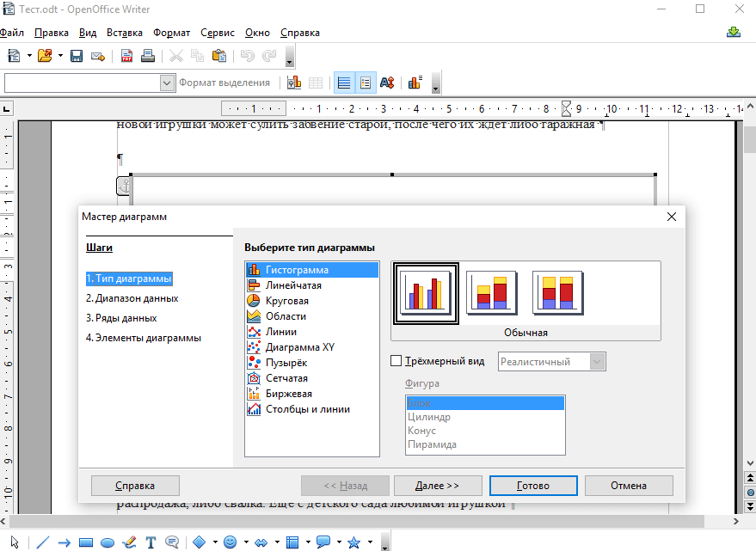The image size is (756, 551).
Task: Click the Paste clipboard icon
Action: tap(219, 56)
